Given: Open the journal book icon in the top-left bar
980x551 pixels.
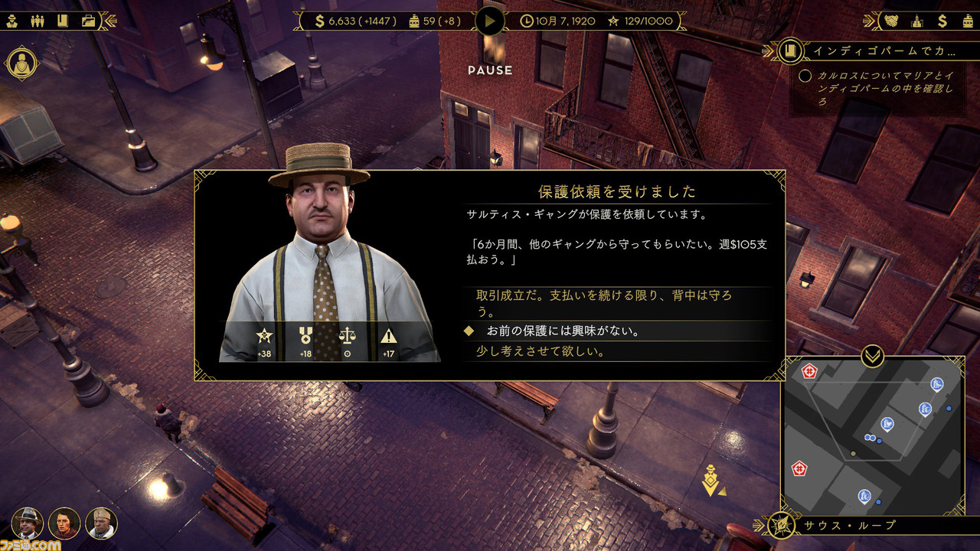Looking at the screenshot, I should [x=63, y=20].
